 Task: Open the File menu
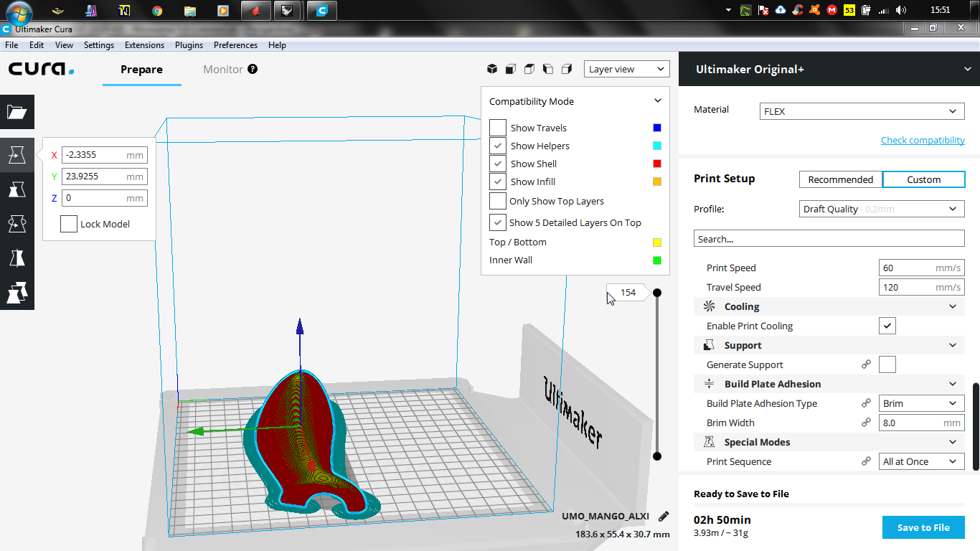pyautogui.click(x=11, y=44)
